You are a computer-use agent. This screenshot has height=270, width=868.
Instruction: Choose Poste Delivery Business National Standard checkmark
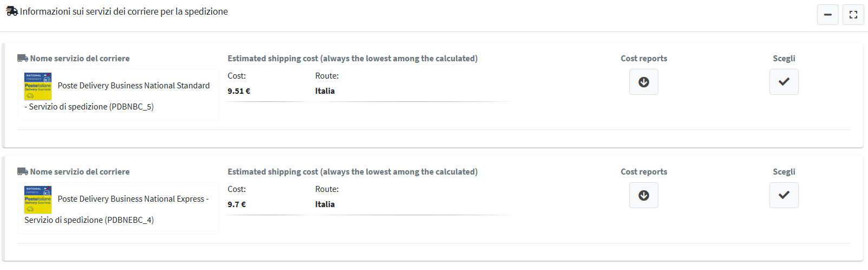784,82
